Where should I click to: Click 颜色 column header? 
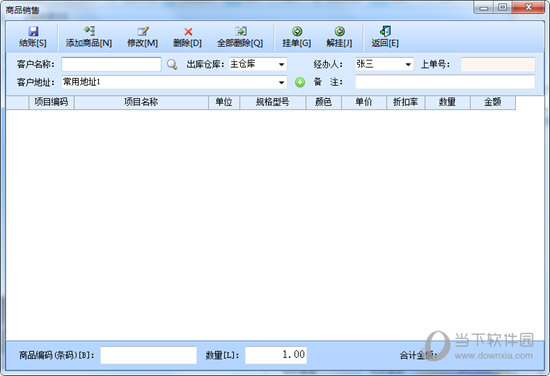point(323,102)
